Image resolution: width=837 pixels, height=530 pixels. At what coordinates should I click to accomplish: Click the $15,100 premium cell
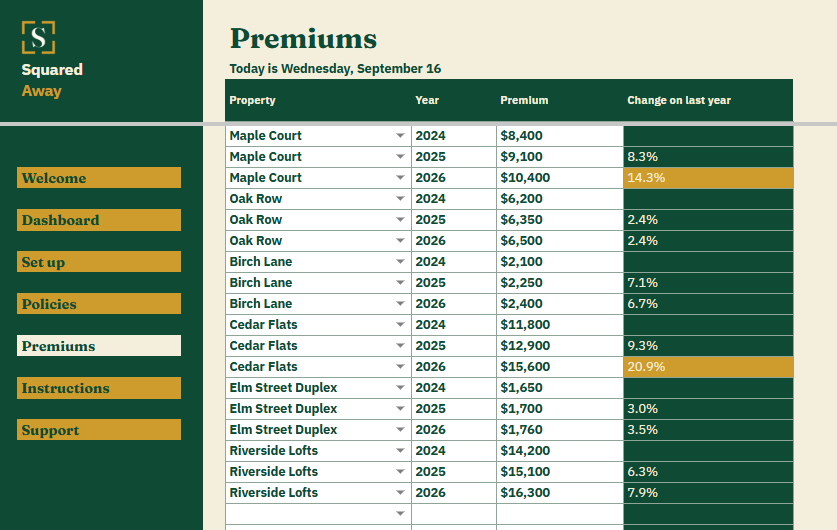tap(560, 471)
